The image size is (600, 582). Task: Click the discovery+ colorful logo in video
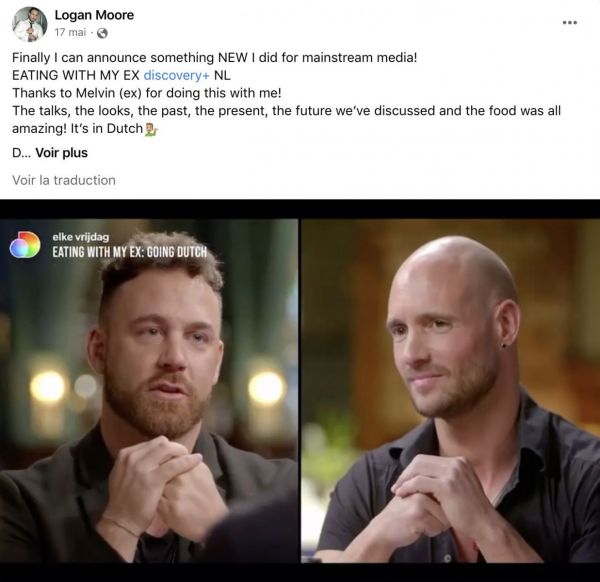point(25,244)
